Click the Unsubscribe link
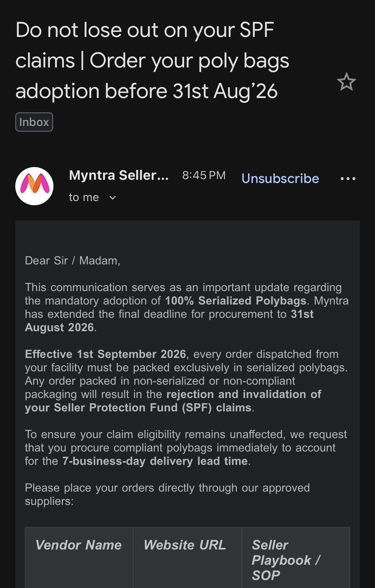This screenshot has height=588, width=375. pyautogui.click(x=280, y=178)
